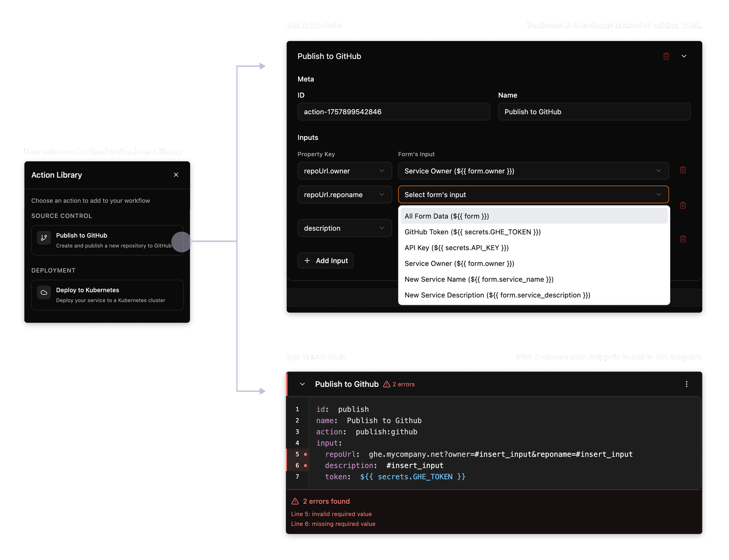The image size is (729, 560).
Task: Click the warning triangle next to '2 errors'
Action: coord(386,384)
